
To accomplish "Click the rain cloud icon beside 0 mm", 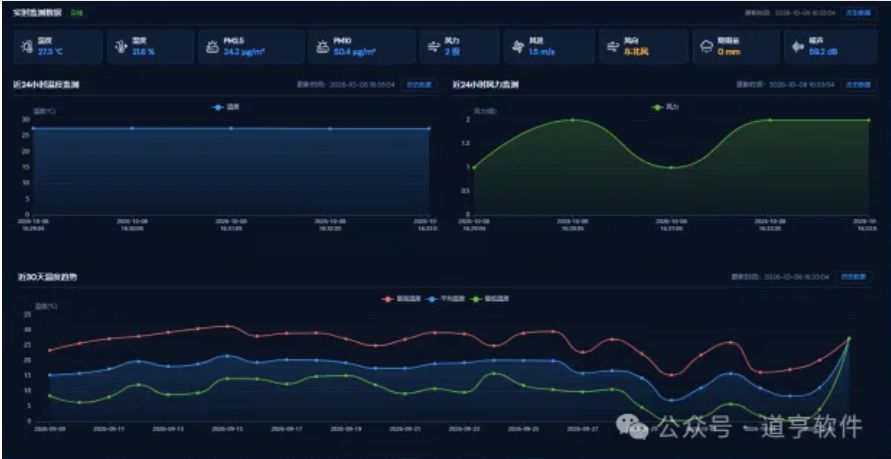I will pyautogui.click(x=706, y=47).
